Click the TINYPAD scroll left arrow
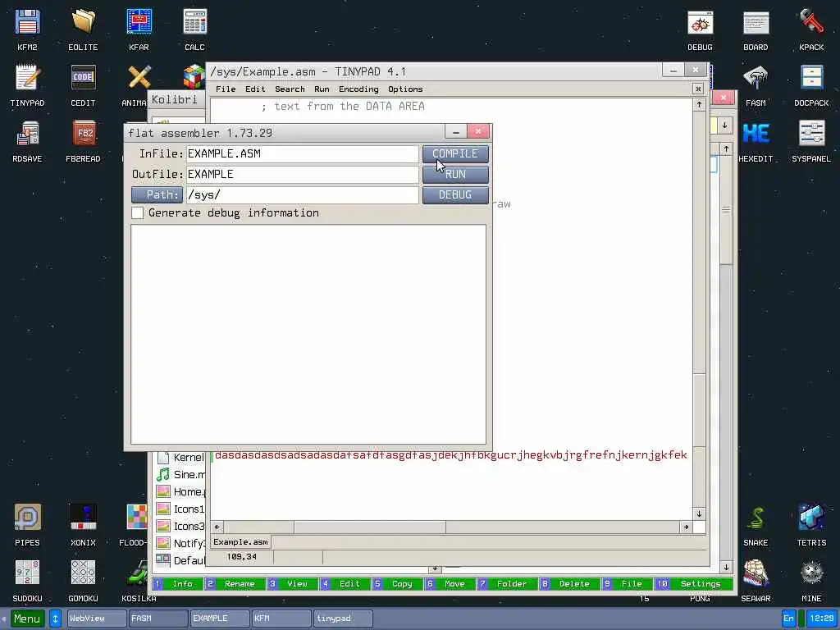Screen dimensions: 840x630 coord(217,527)
